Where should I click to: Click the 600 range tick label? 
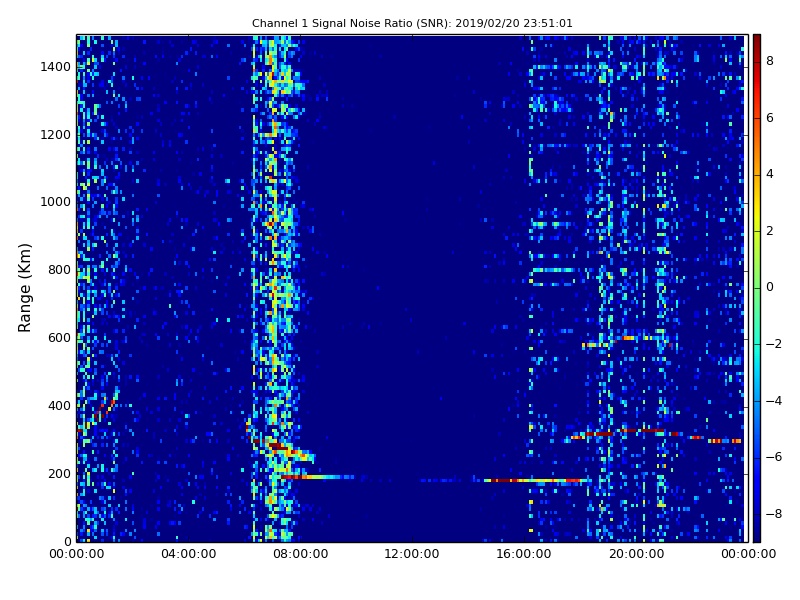[x=59, y=338]
